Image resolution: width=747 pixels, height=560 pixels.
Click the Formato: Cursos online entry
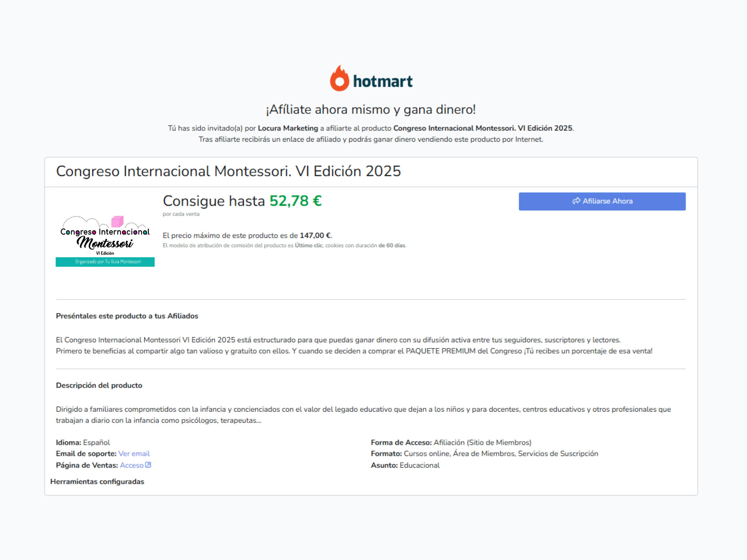pos(484,454)
